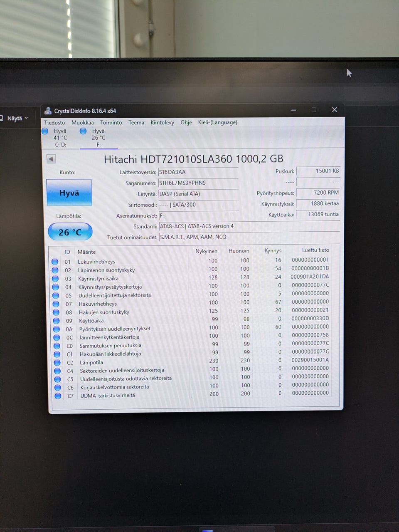Click status dot for Korjauskelvottomia sektoreita
The image size is (399, 532).
(58, 388)
